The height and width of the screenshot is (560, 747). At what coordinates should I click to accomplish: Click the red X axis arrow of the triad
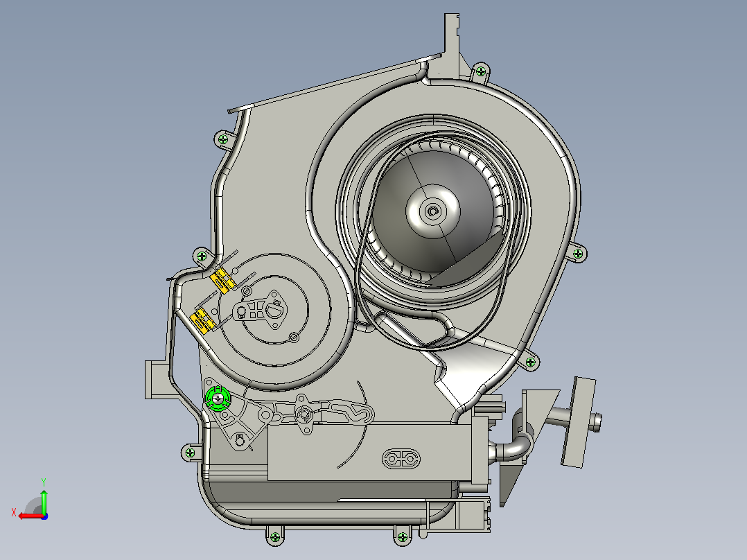[30, 515]
